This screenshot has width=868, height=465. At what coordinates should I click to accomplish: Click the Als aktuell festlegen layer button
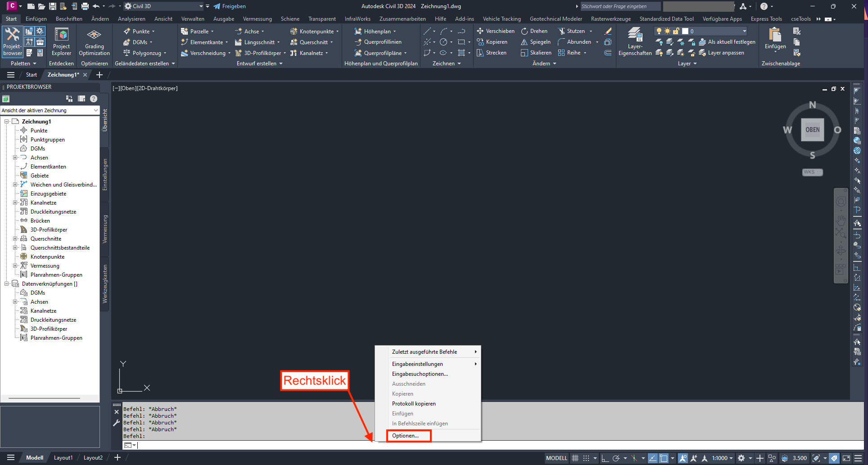click(727, 42)
